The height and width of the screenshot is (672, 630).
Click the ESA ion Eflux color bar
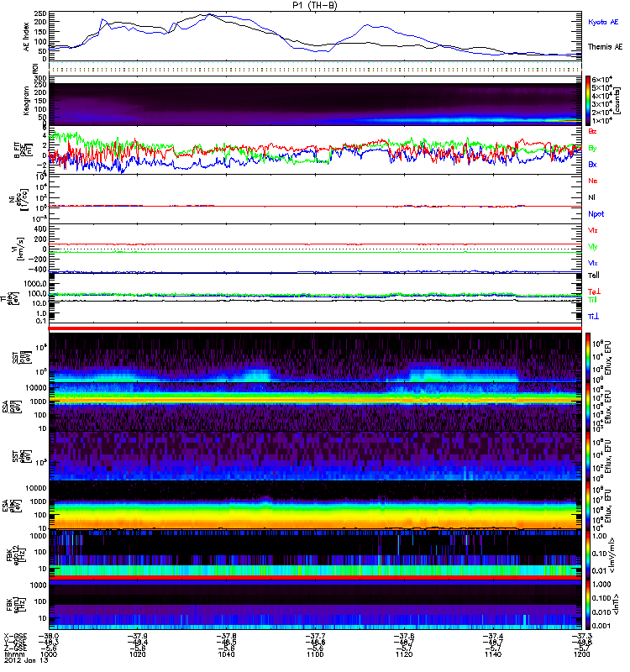click(x=588, y=407)
